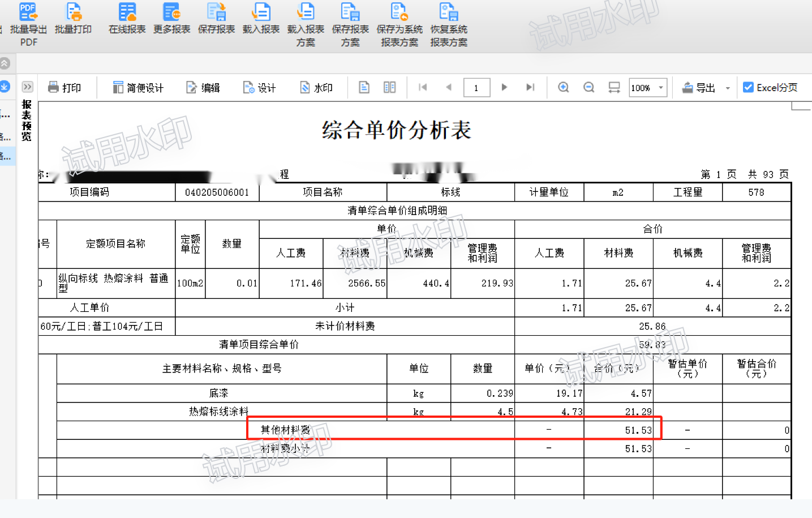Click the 578 quantity cell

tap(757, 192)
